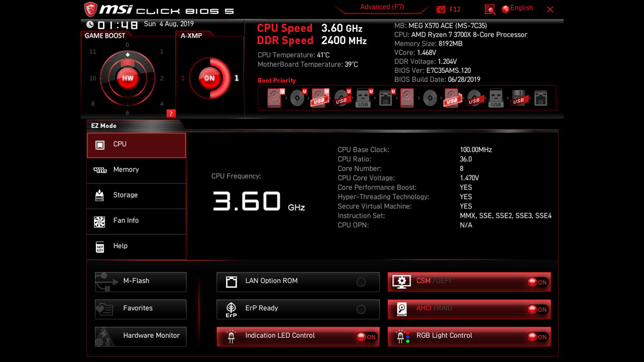Click the clock icon beside the time
This screenshot has height=362, width=644.
90,24
